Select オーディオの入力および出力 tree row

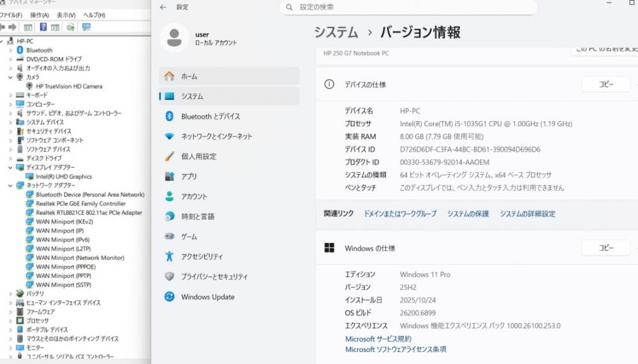(58, 68)
